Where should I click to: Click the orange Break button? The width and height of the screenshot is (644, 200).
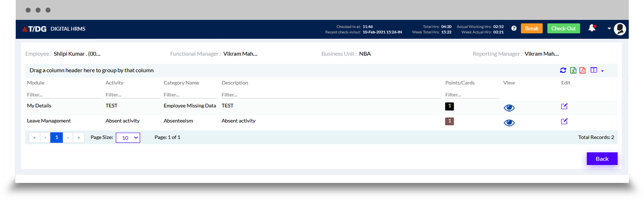(532, 29)
